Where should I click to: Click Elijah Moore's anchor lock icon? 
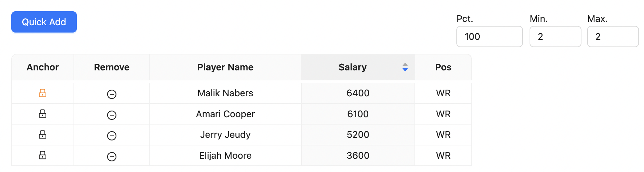click(43, 155)
